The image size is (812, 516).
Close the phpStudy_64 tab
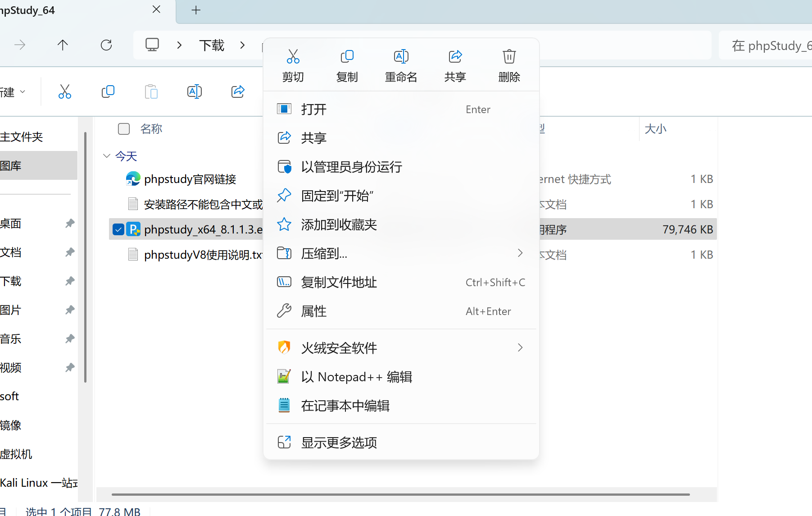(156, 9)
